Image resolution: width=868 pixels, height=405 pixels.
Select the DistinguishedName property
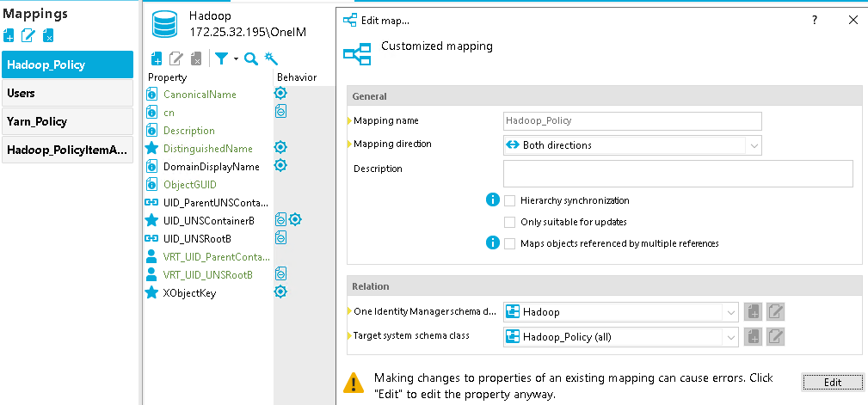coord(207,148)
